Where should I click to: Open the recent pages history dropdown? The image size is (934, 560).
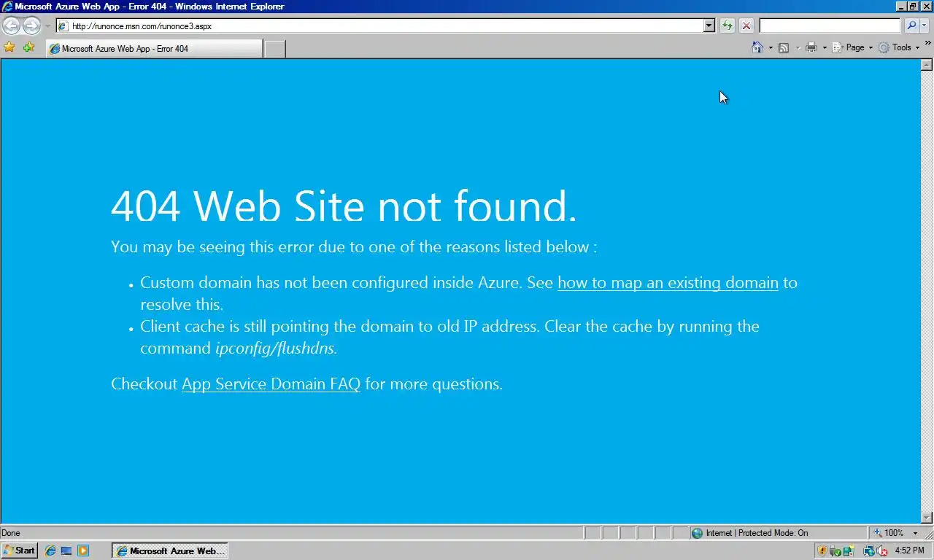click(47, 26)
